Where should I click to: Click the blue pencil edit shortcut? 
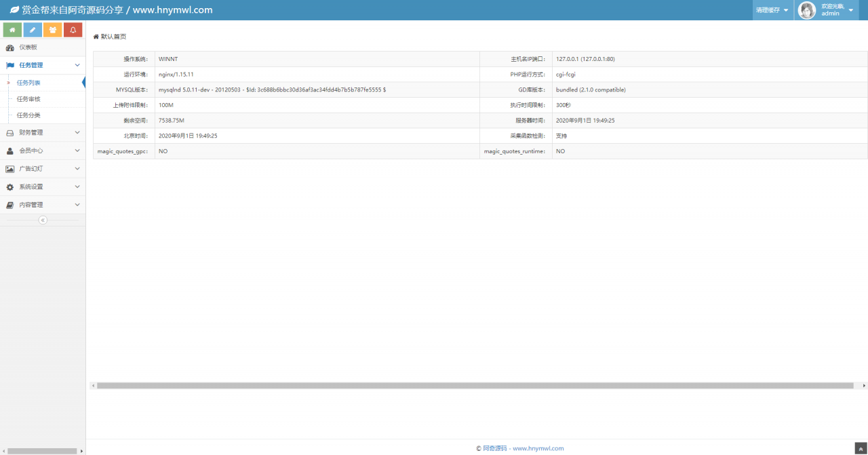[x=33, y=30]
